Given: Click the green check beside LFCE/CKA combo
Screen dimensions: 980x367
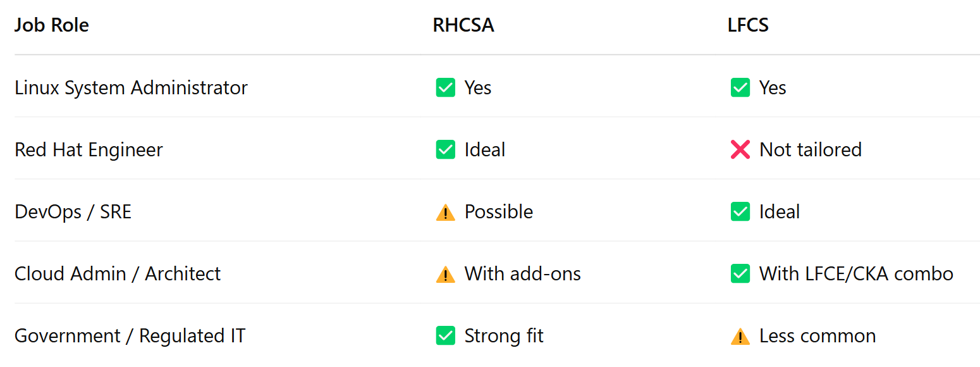Looking at the screenshot, I should (740, 273).
